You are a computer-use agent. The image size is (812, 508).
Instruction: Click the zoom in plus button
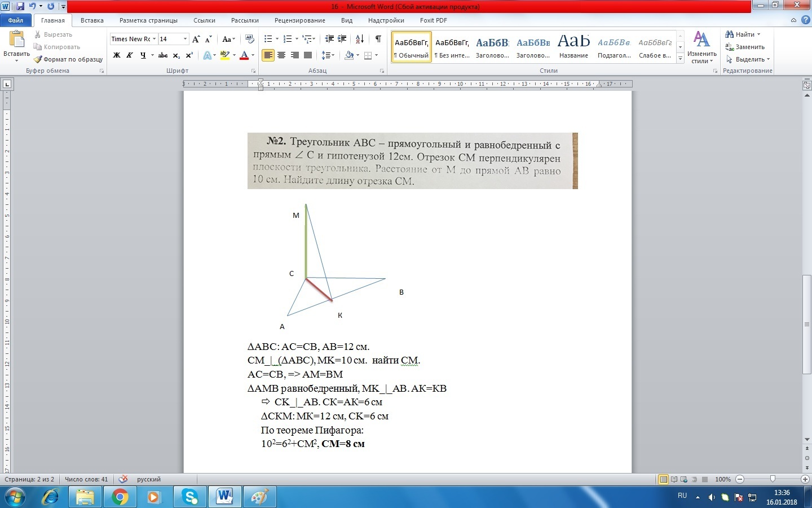click(x=805, y=479)
